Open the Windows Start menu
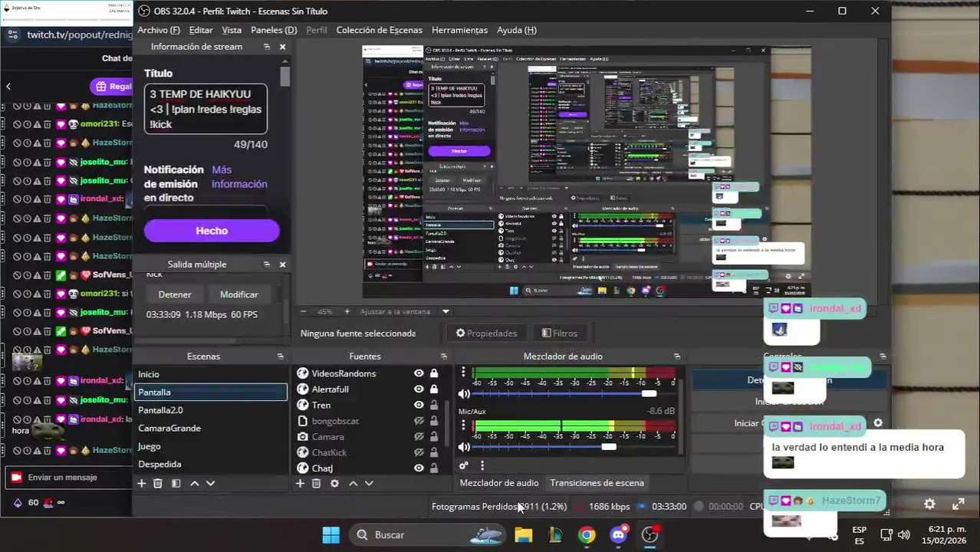The height and width of the screenshot is (552, 980). 331,535
